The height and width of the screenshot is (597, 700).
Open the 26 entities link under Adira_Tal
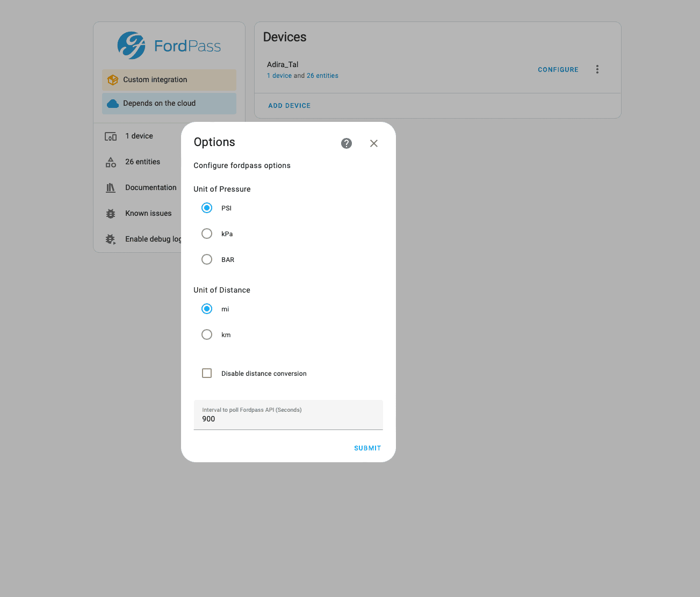(322, 76)
